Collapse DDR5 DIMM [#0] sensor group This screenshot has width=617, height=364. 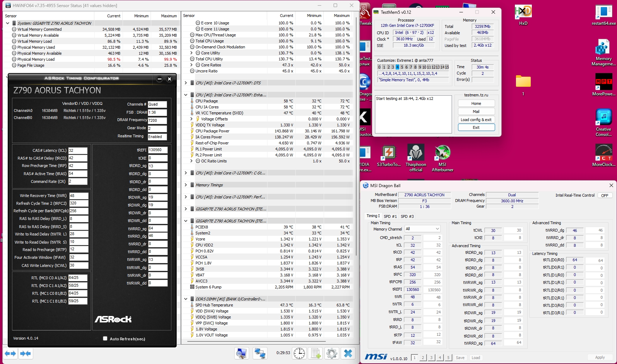coord(186,299)
